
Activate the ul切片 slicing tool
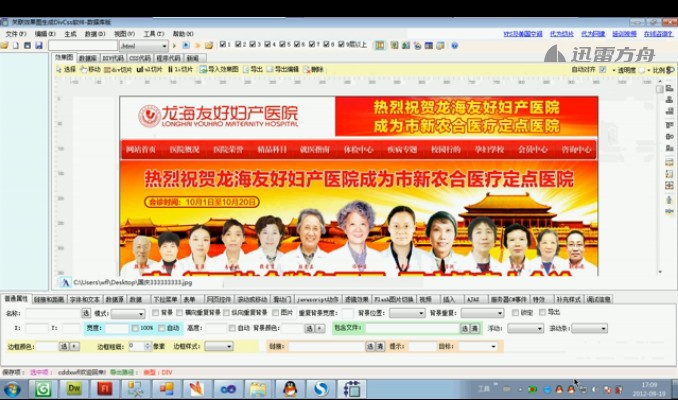pos(149,69)
